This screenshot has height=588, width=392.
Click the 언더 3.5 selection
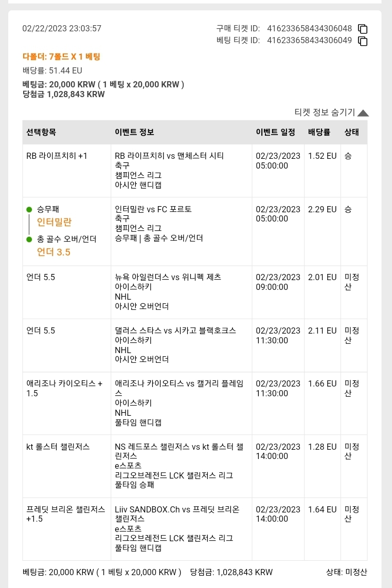(x=54, y=252)
